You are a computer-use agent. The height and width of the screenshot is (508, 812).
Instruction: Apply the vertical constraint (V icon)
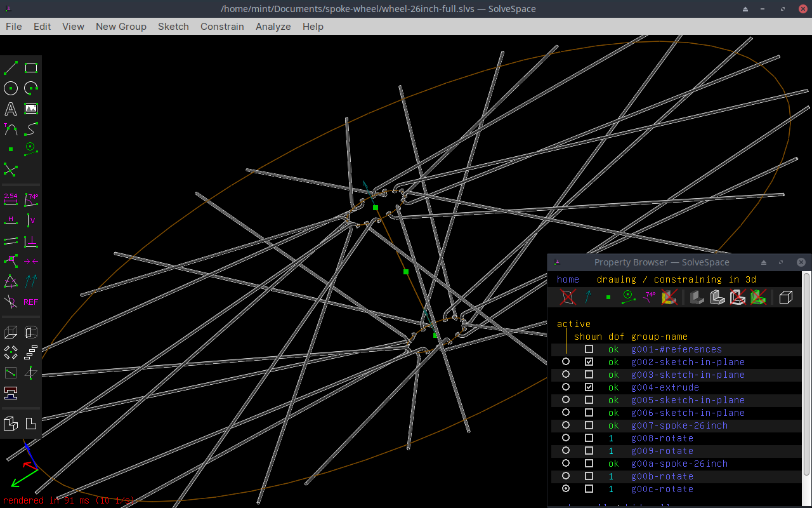tap(31, 220)
